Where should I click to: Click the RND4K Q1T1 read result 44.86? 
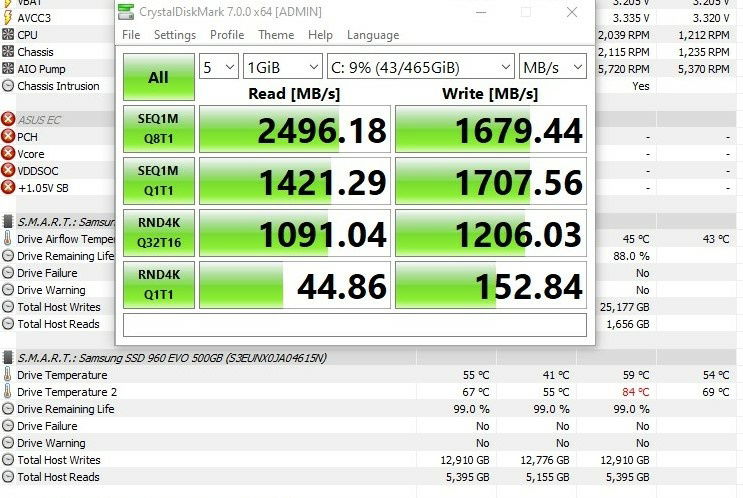(295, 285)
